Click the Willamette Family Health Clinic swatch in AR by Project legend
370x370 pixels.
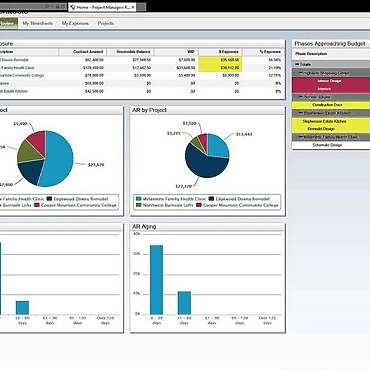click(139, 199)
